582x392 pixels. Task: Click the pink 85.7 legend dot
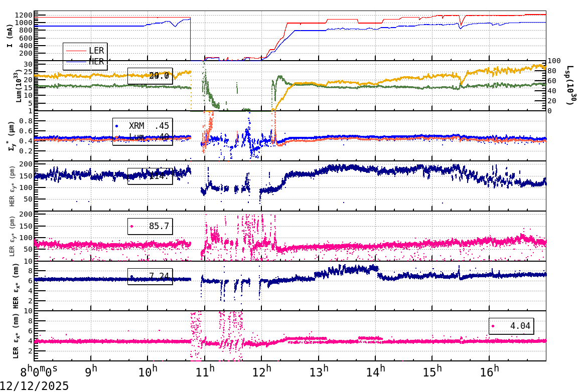tap(131, 227)
